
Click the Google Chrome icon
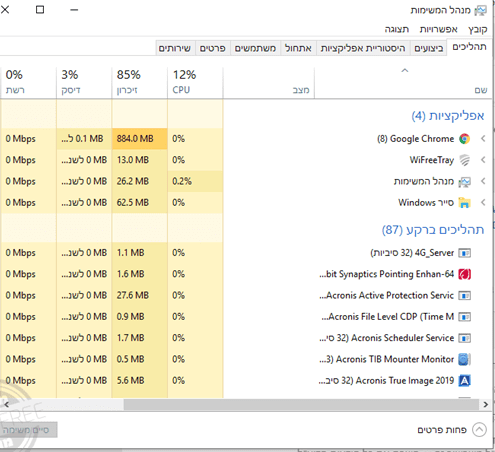point(465,139)
